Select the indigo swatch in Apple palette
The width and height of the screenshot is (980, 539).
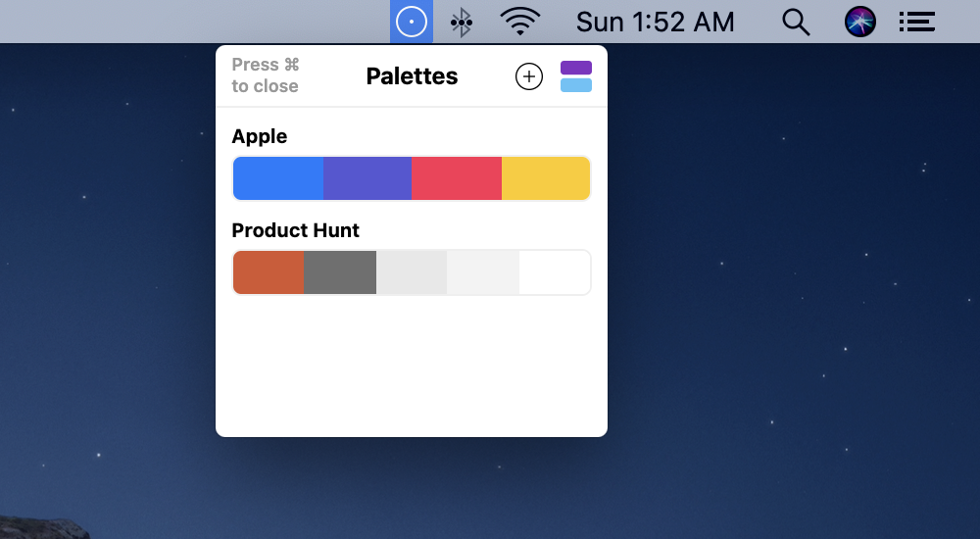(x=367, y=178)
